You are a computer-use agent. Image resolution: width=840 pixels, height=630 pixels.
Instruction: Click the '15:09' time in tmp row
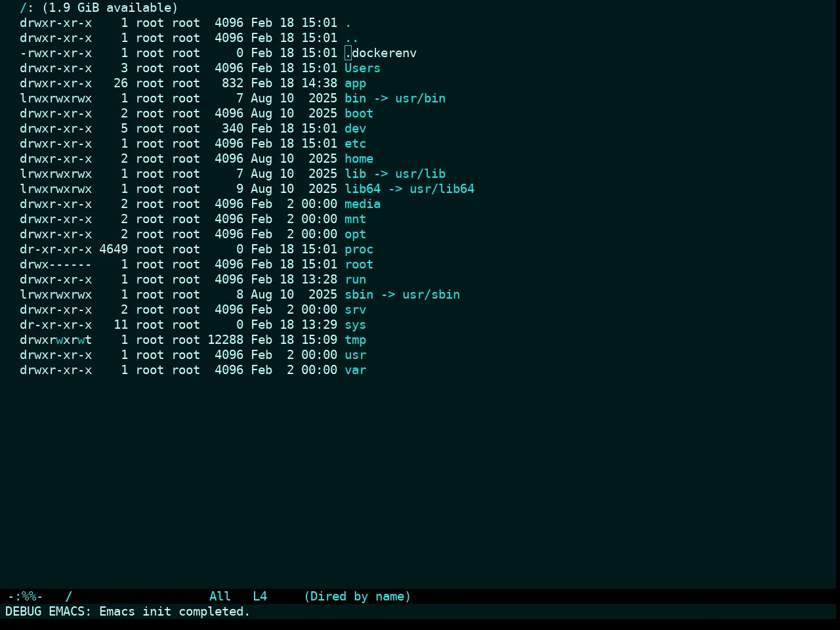[319, 340]
